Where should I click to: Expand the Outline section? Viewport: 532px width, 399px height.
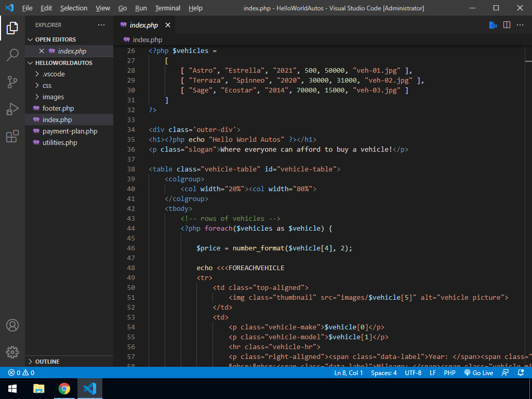[47, 362]
